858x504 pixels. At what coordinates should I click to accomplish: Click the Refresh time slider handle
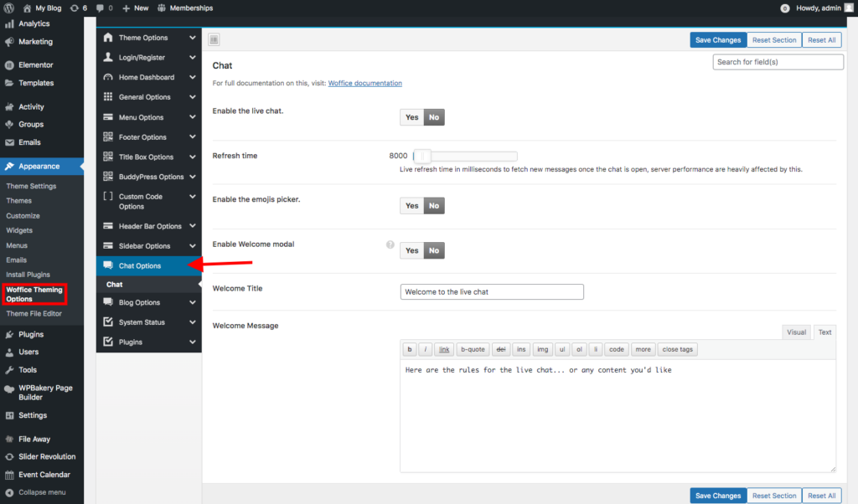coord(422,157)
